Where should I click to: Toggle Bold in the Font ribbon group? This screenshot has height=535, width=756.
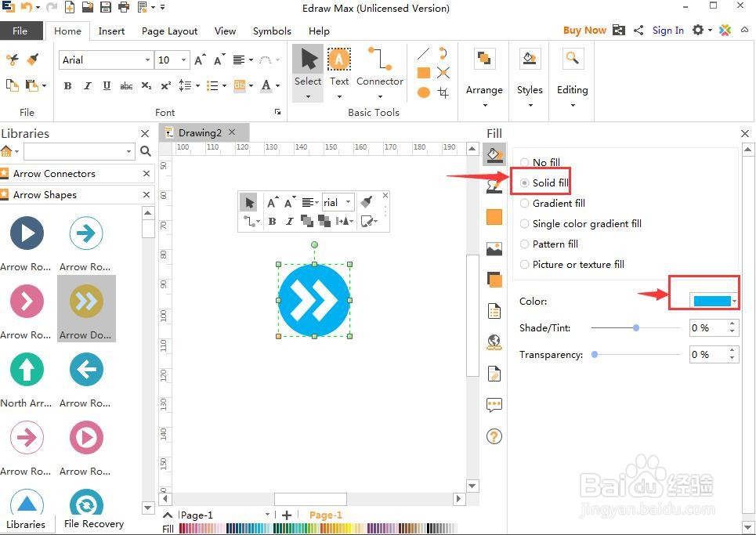click(68, 86)
